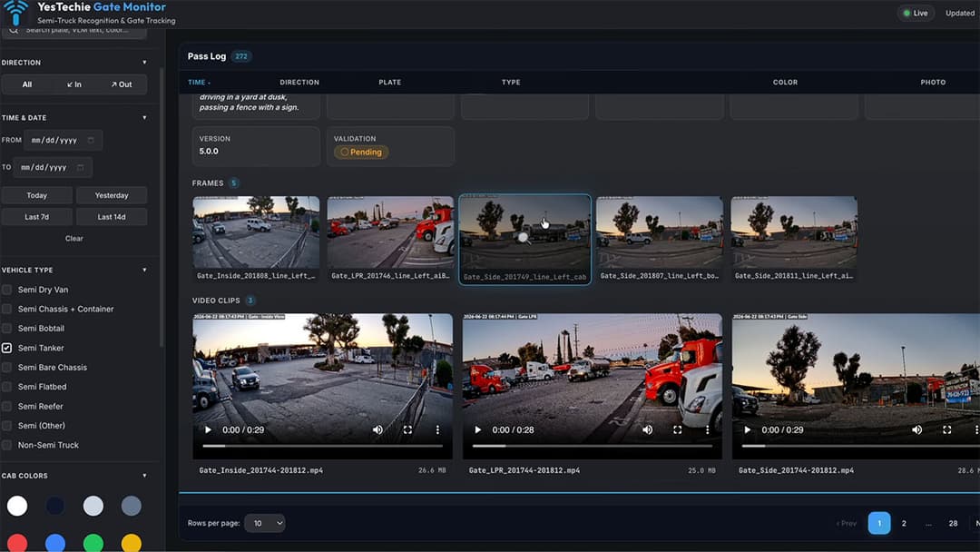Click the Pending validation badge

[361, 152]
